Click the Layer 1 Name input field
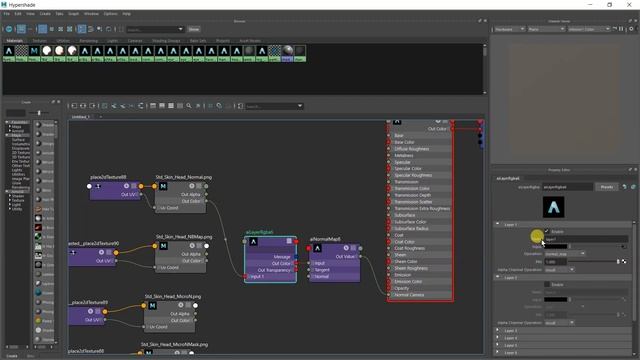Screen dimensions: 640x360 tap(586, 239)
